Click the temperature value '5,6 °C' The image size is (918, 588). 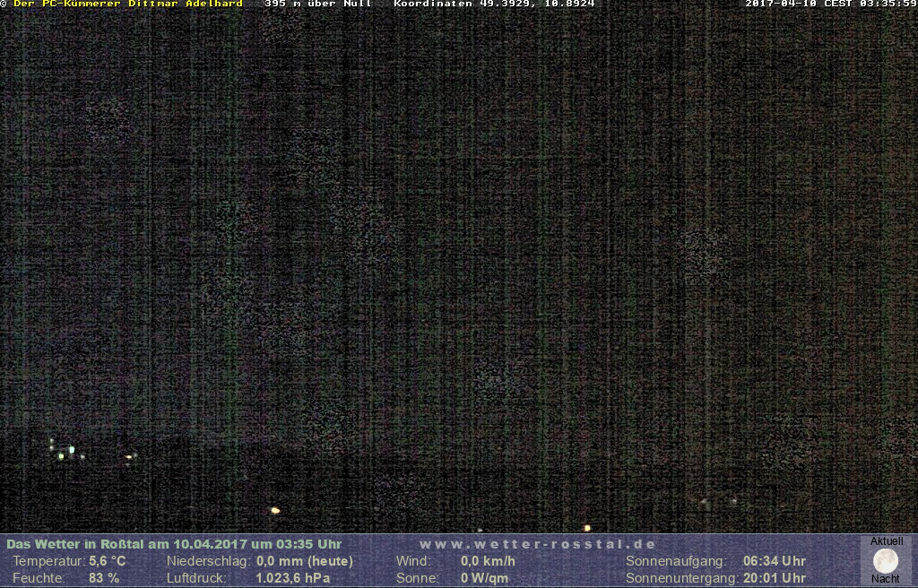click(x=108, y=561)
